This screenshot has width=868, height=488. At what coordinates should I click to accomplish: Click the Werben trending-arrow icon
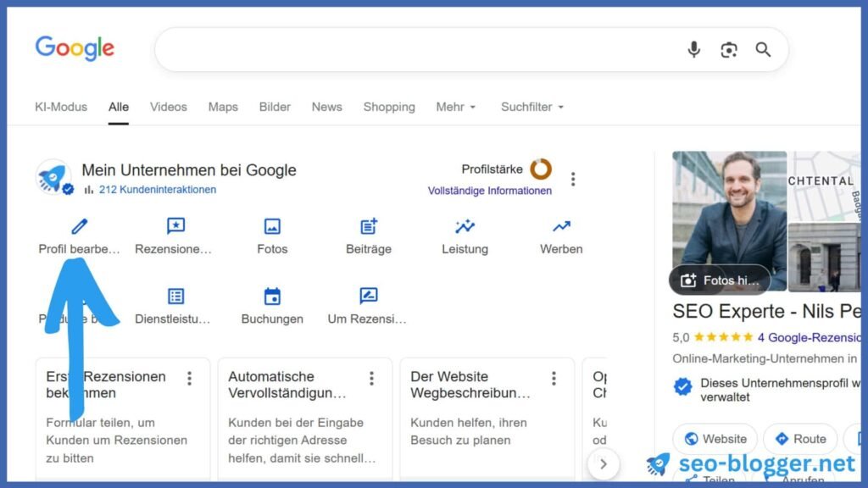[x=560, y=226]
